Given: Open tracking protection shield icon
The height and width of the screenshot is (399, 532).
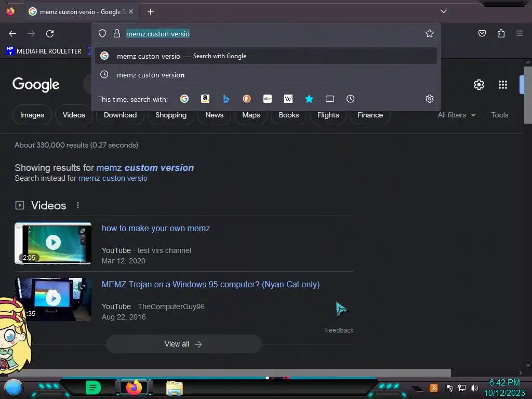Looking at the screenshot, I should (102, 33).
